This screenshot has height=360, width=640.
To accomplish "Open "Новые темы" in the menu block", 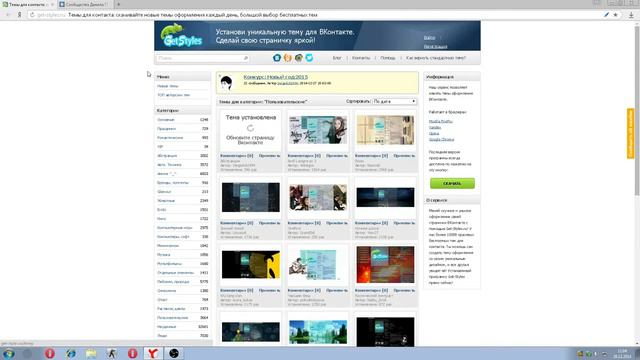I will (x=168, y=86).
